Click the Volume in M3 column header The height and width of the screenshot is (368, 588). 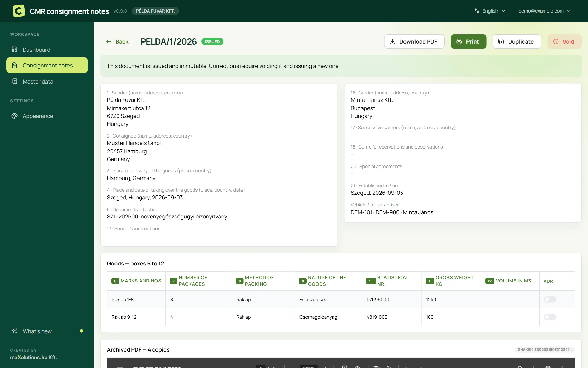[x=510, y=281]
